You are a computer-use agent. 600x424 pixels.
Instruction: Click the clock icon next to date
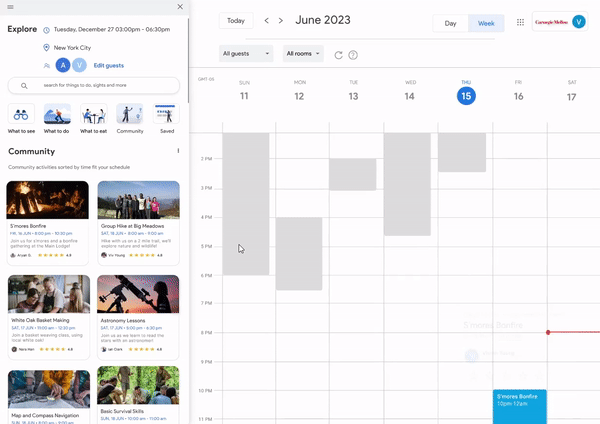46,30
